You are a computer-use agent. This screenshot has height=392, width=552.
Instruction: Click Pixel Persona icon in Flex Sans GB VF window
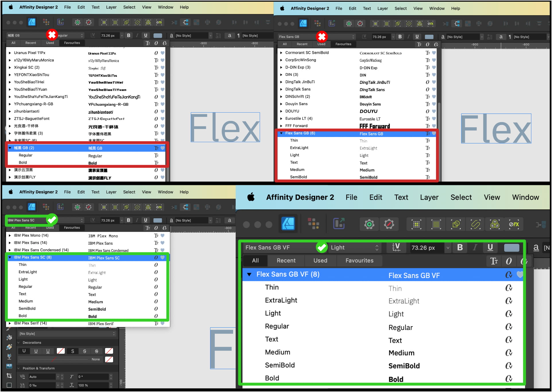click(313, 223)
